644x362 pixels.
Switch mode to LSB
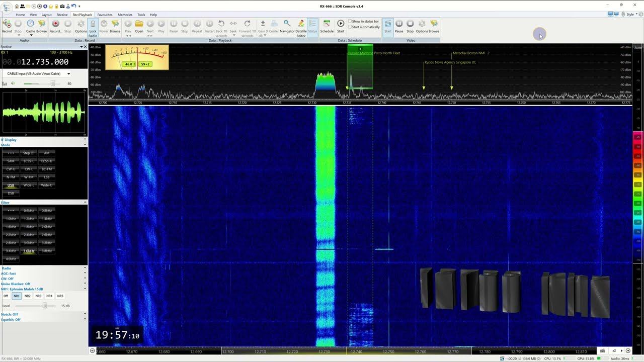tap(47, 177)
